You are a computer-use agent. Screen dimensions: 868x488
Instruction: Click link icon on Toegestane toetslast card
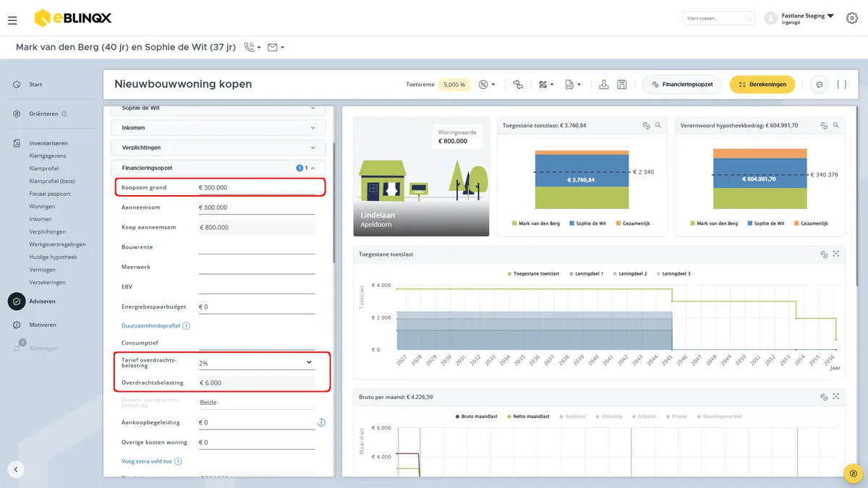(647, 125)
